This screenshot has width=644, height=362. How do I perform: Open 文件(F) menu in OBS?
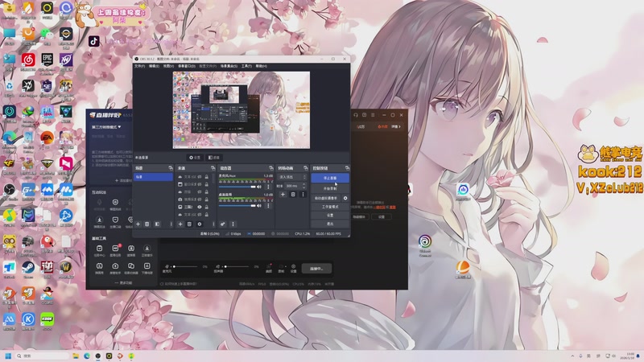coord(139,66)
